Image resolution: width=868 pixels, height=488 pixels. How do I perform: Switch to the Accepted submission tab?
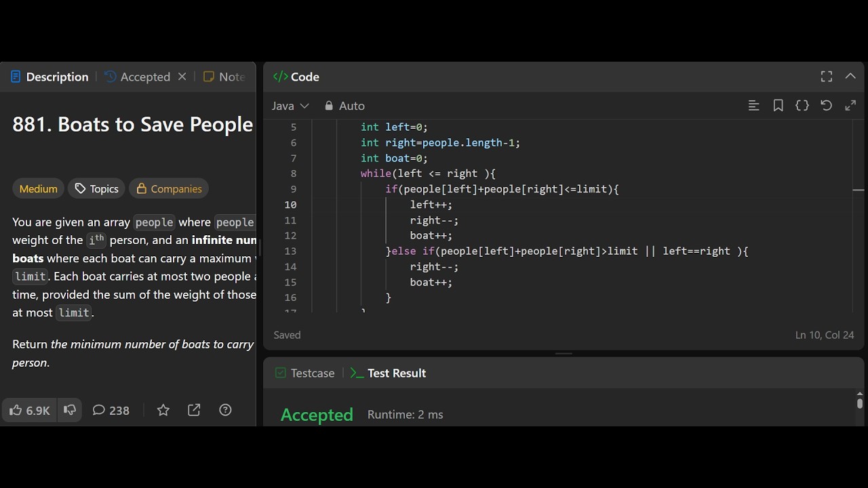[x=138, y=77]
